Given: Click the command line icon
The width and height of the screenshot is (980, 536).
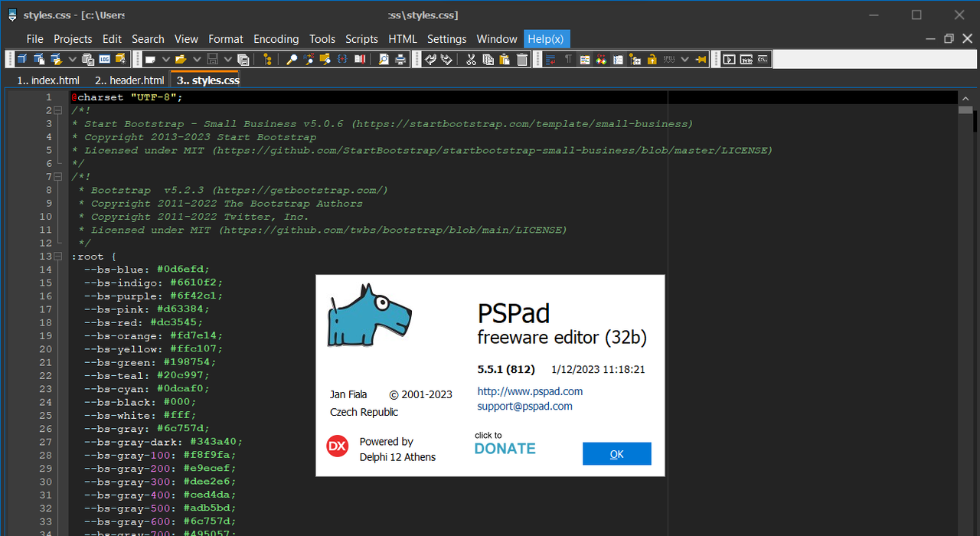Looking at the screenshot, I should pos(763,59).
